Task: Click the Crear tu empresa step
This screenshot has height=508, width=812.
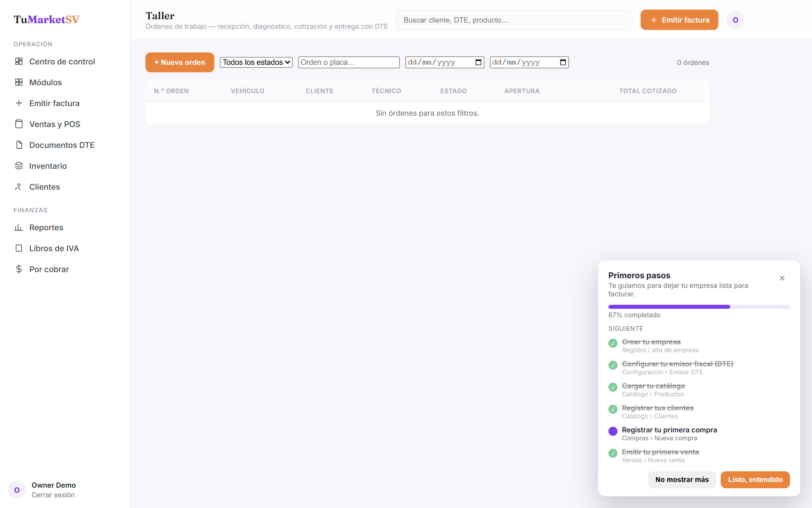Action: [x=660, y=346]
